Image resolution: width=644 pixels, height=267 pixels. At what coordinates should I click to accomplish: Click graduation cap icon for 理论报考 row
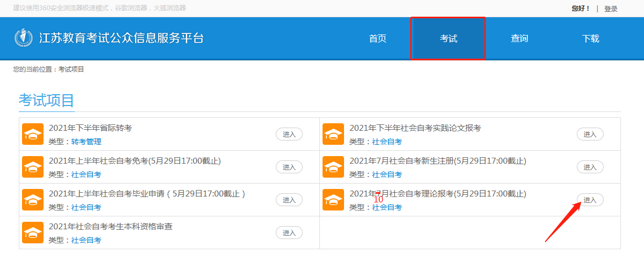point(333,200)
